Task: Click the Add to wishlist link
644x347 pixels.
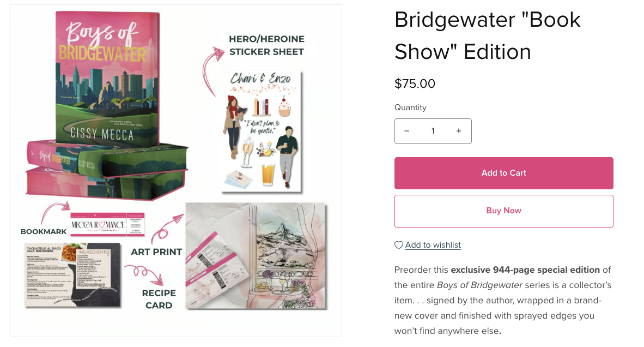Action: pyautogui.click(x=433, y=245)
